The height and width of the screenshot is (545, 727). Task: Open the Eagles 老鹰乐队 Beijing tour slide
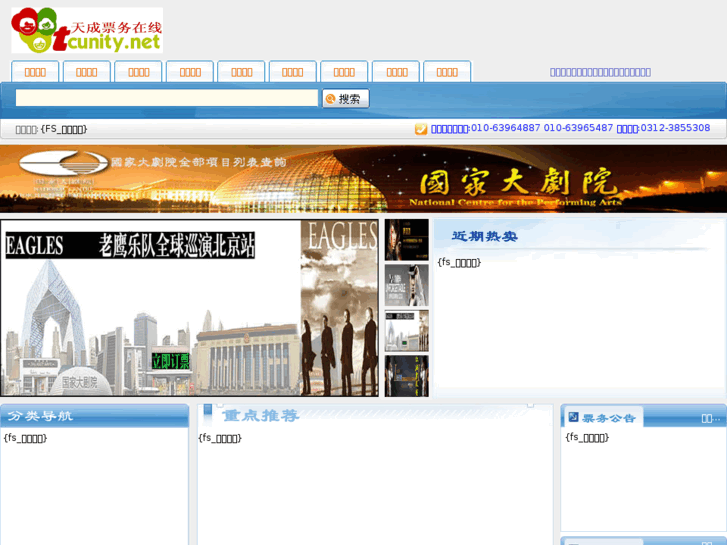(189, 308)
